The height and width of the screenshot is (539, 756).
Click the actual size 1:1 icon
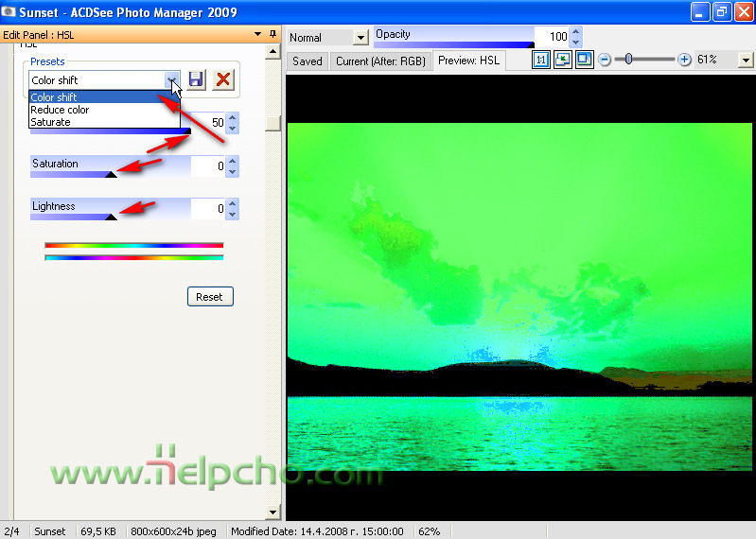[x=541, y=60]
